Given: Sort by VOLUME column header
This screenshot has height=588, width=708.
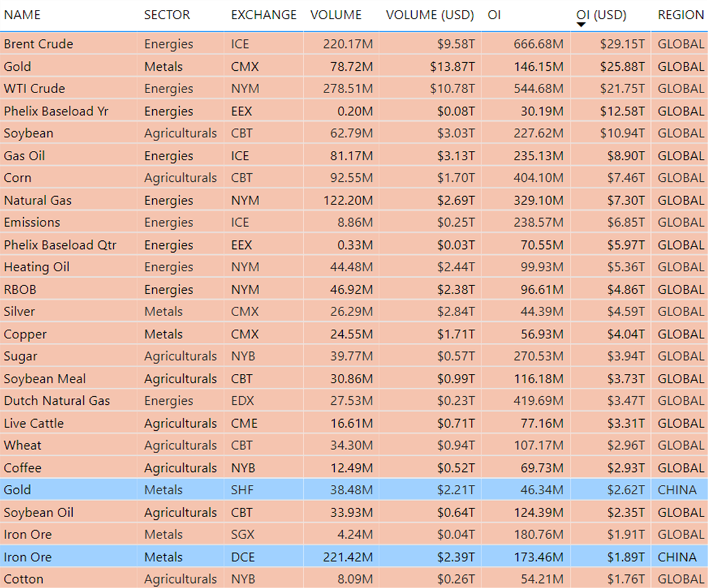Looking at the screenshot, I should pos(335,15).
